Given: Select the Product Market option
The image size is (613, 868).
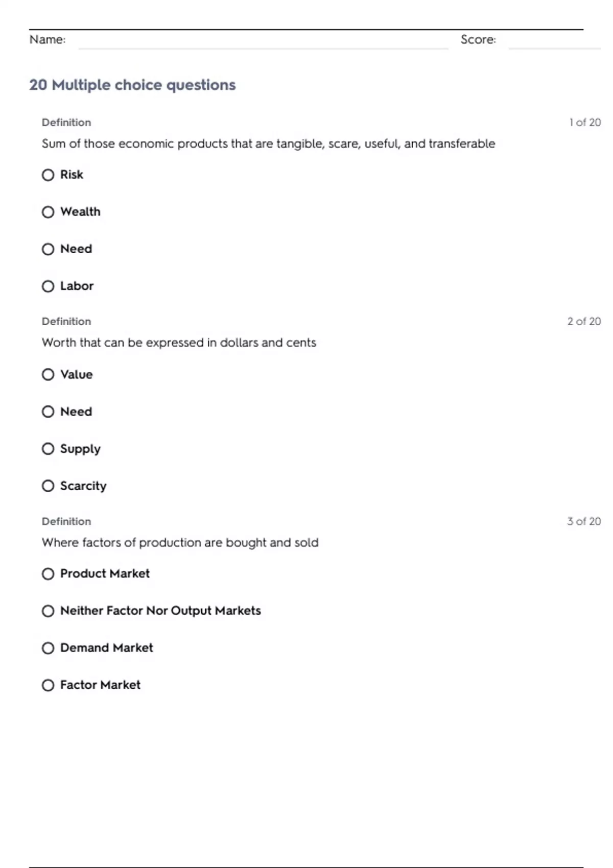Looking at the screenshot, I should coord(48,574).
